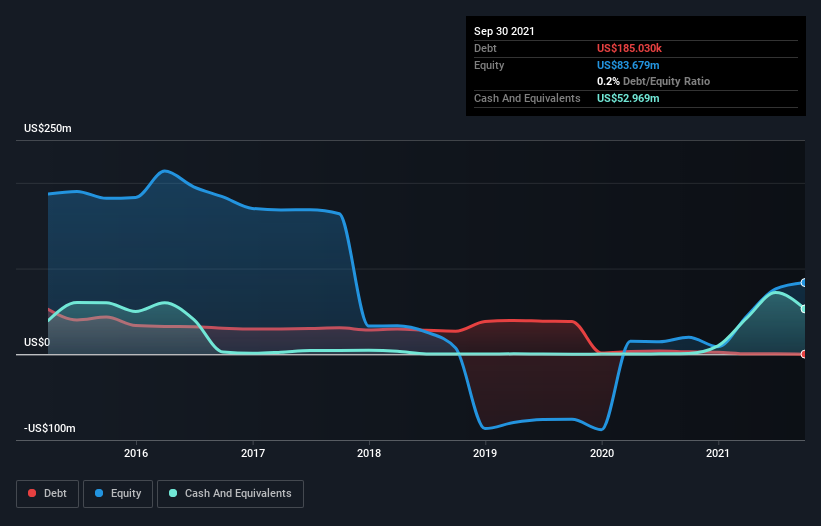Click the 2017 x-axis label
Screen dimensions: 821x526
tap(253, 453)
